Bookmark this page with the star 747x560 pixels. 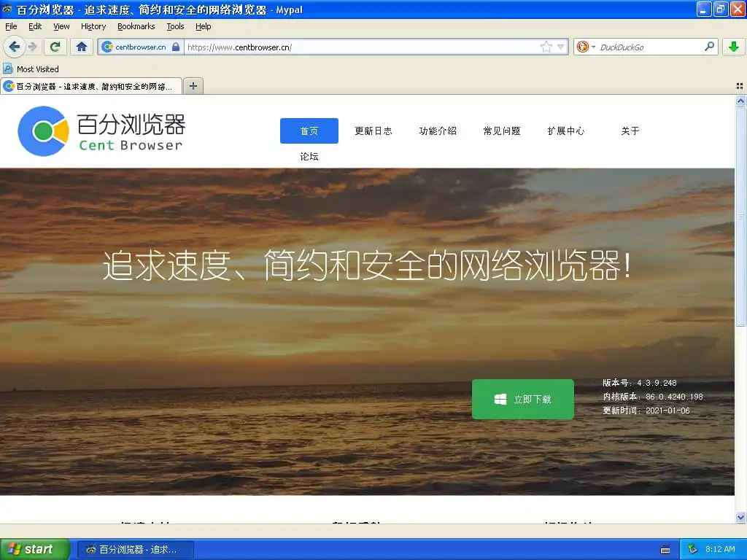pyautogui.click(x=546, y=47)
